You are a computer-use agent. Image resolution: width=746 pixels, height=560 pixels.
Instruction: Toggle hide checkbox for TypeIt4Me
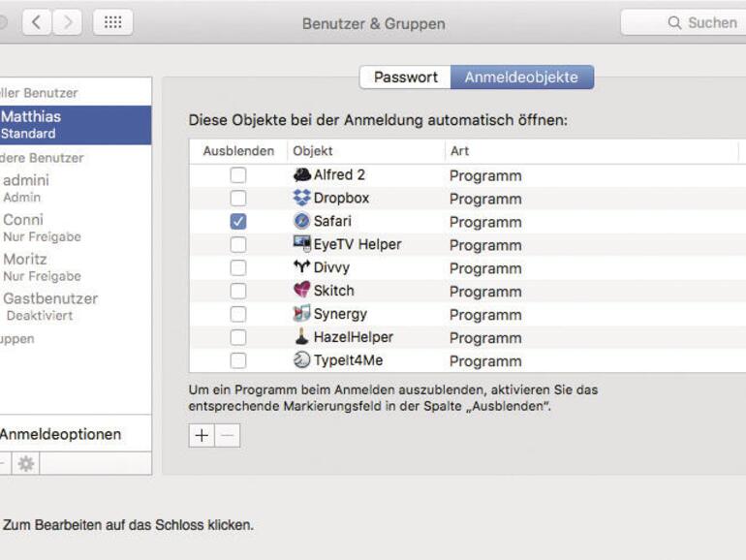point(238,360)
